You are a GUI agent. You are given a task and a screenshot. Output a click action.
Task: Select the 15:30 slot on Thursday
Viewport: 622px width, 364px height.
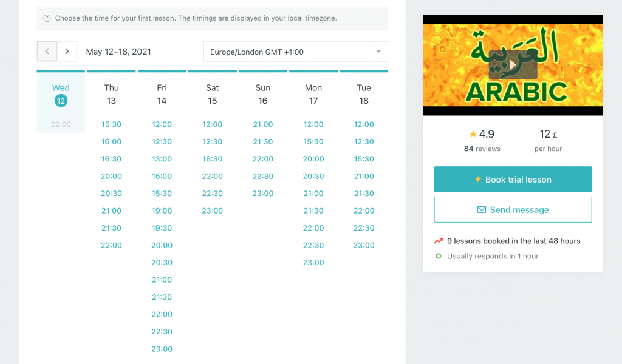click(111, 124)
